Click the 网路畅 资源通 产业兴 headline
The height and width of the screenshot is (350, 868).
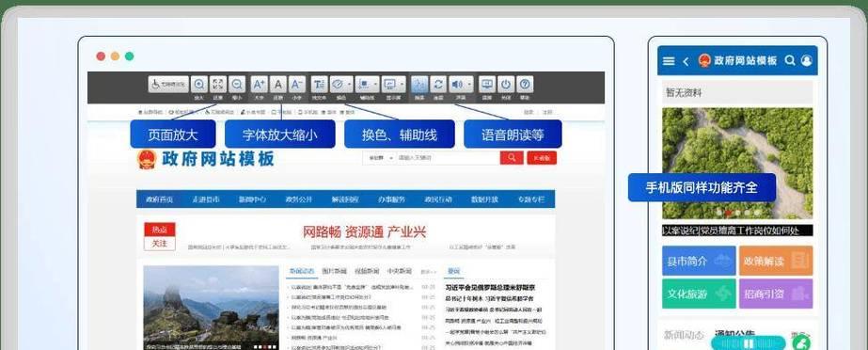coord(364,231)
